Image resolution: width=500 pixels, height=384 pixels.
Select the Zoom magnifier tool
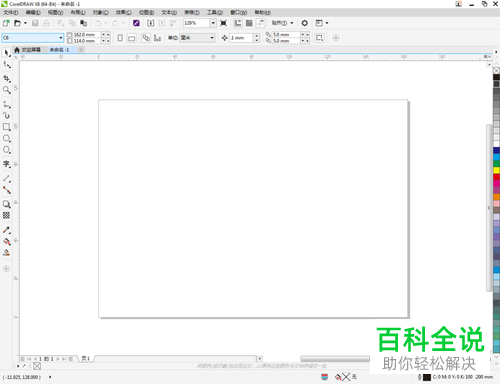click(x=6, y=90)
